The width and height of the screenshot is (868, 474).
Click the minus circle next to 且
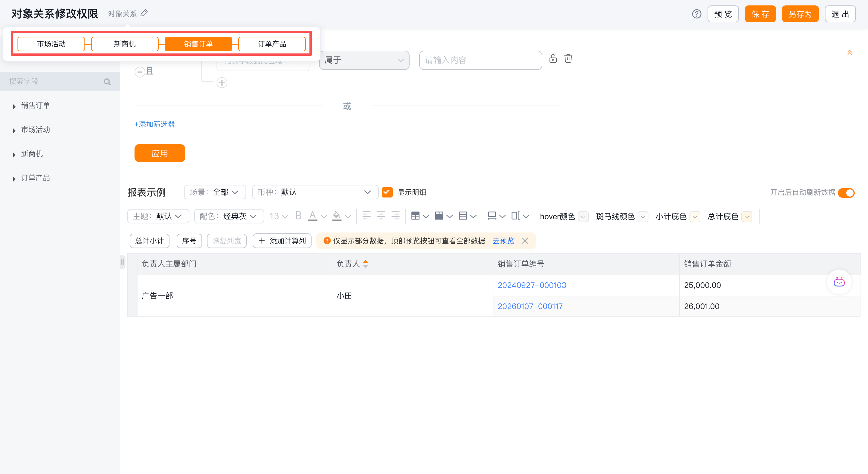tap(140, 72)
